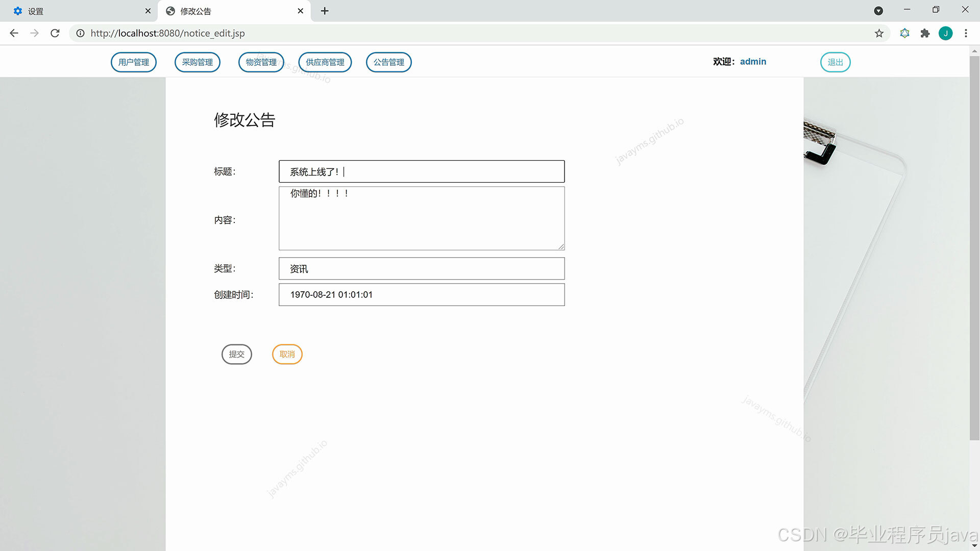Open Chrome's three-dot menu
The height and width of the screenshot is (551, 980).
pyautogui.click(x=966, y=33)
